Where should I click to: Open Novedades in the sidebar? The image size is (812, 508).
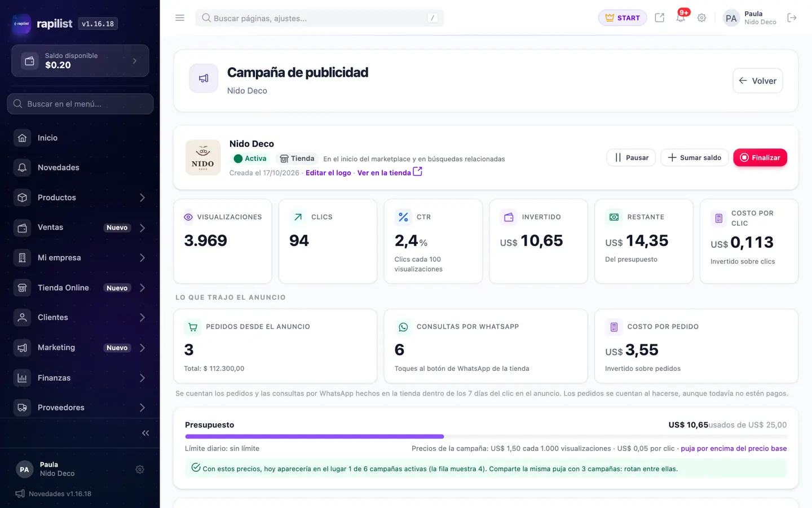80,168
